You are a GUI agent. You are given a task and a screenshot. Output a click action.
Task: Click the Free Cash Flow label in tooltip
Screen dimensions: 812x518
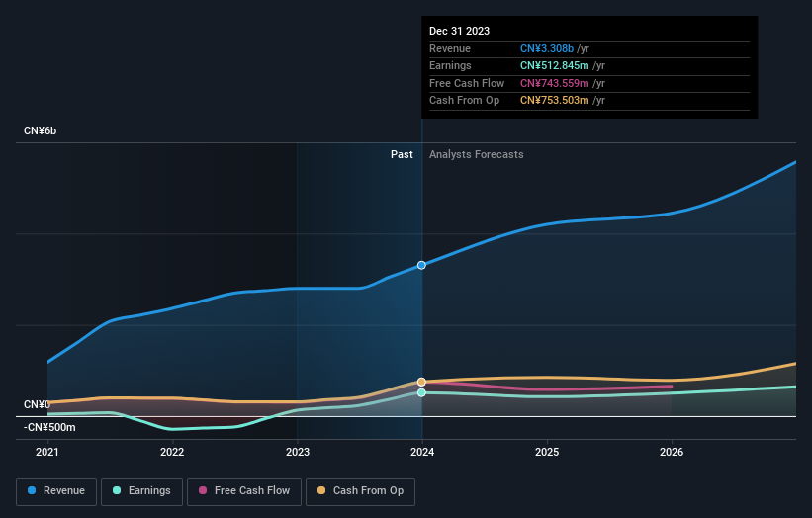tap(467, 83)
